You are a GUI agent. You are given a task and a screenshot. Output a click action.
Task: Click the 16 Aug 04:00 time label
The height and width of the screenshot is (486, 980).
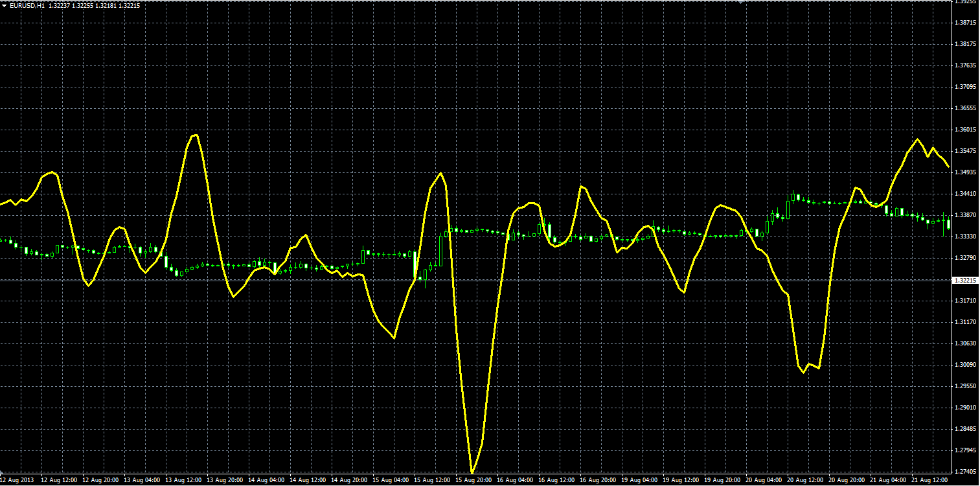pos(515,480)
